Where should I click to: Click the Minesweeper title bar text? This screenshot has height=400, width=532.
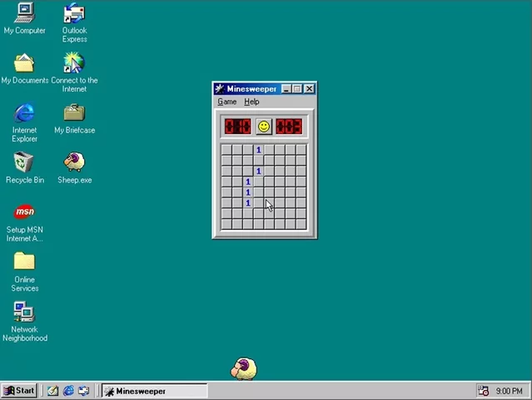coord(251,89)
